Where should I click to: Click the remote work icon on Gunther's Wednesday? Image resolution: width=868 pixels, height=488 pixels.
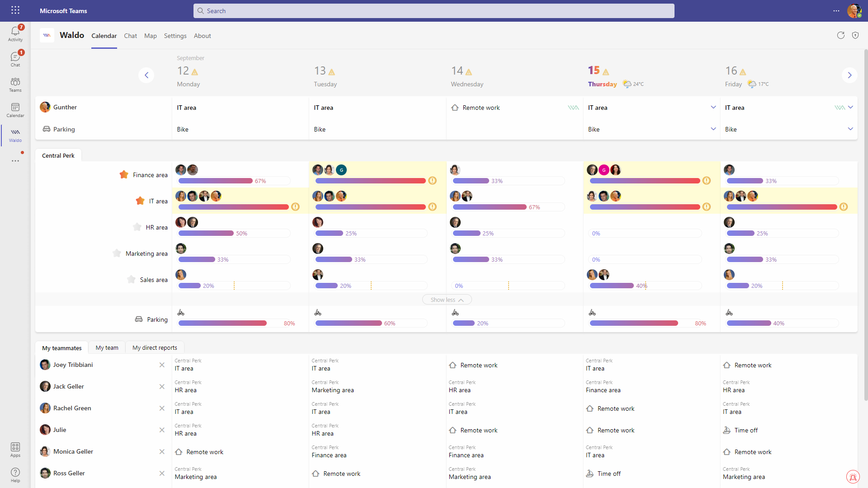(x=455, y=108)
